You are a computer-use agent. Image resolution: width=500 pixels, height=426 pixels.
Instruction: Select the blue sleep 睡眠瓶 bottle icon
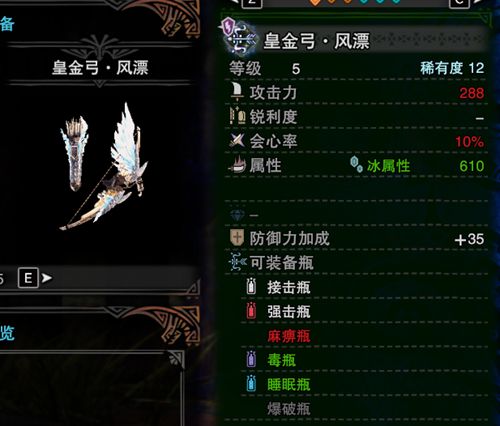click(251, 383)
